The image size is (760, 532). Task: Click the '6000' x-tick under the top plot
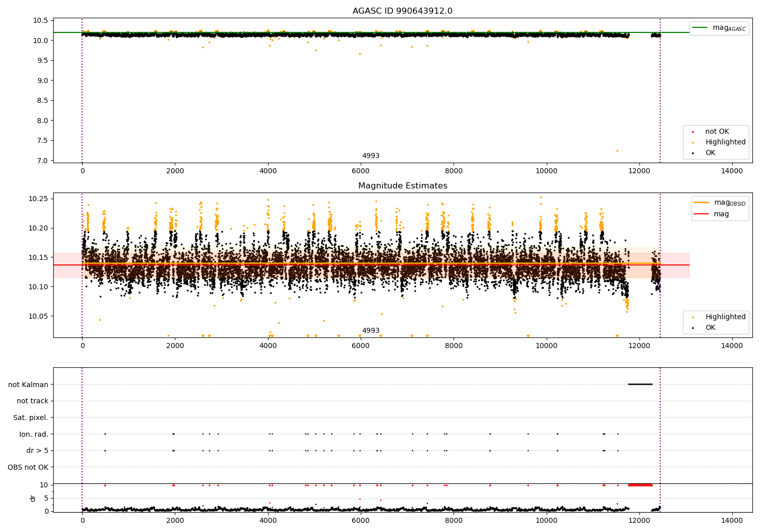click(x=361, y=171)
